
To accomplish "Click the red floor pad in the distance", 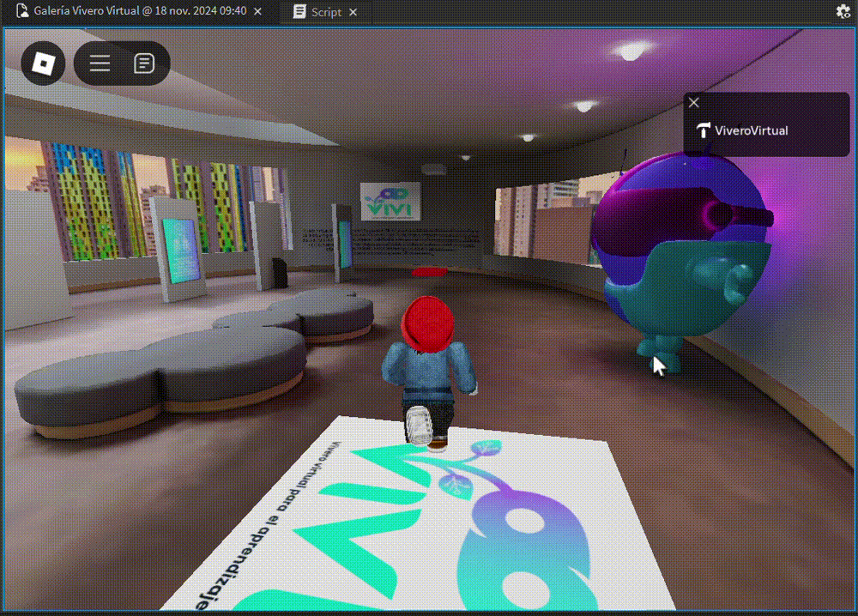I will point(430,272).
